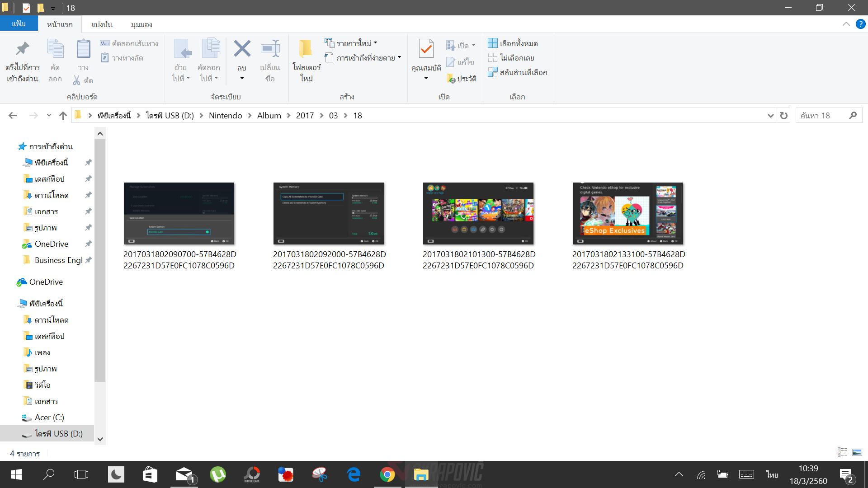Expand the address bar history dropdown
Viewport: 868px width, 488px height.
pos(770,116)
